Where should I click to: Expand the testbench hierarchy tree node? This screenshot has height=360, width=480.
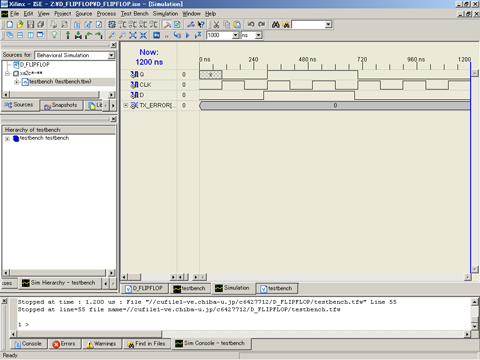(7, 139)
